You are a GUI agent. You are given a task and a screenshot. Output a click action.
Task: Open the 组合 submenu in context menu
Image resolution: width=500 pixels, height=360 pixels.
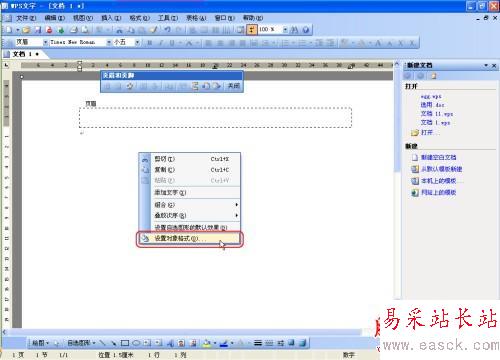coord(189,205)
